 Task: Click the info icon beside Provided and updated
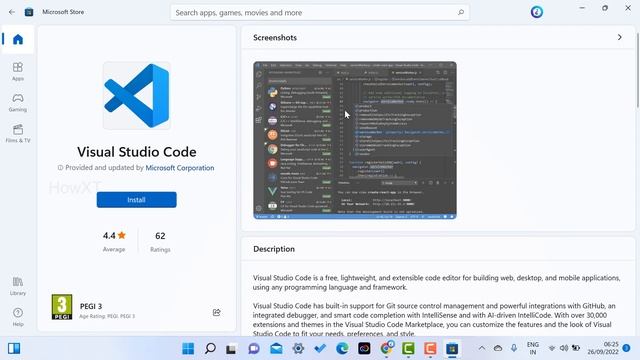click(60, 168)
